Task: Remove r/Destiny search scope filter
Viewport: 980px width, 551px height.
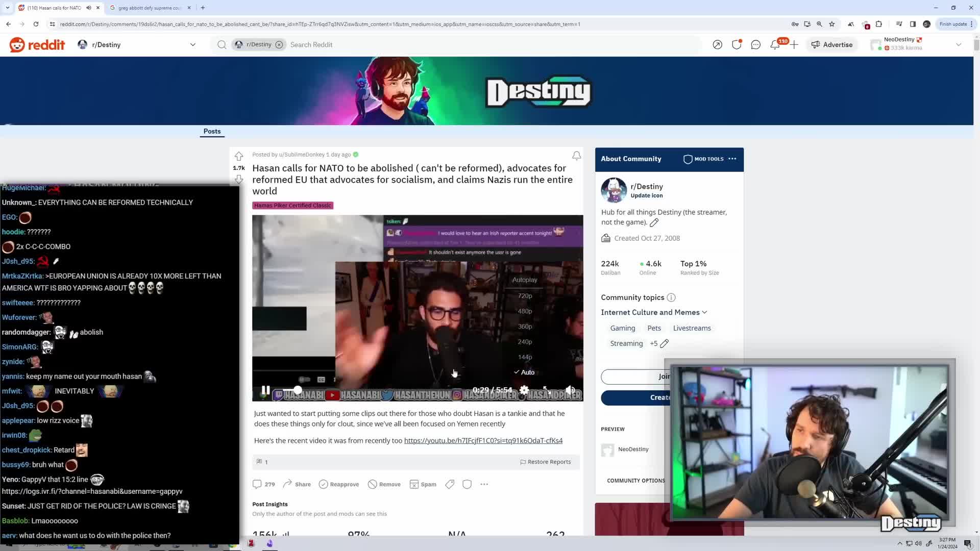Action: pos(279,45)
